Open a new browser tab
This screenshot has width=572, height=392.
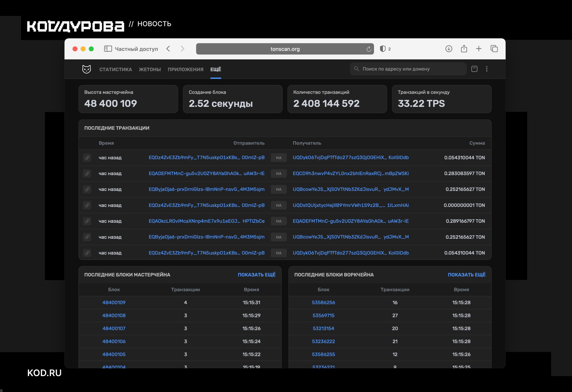[479, 49]
